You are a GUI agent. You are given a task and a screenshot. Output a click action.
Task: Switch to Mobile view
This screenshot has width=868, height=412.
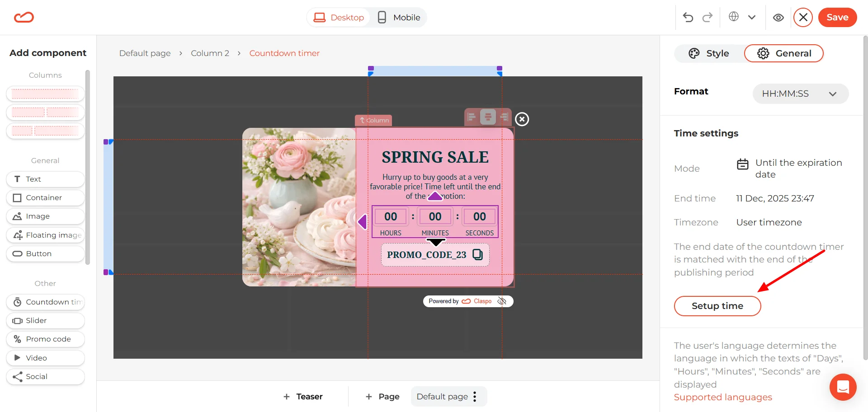point(398,17)
